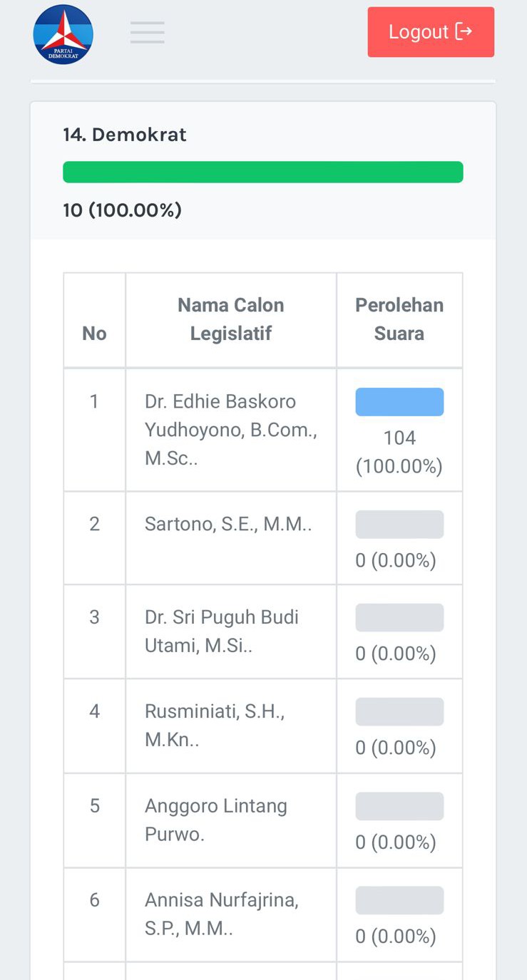Viewport: 527px width, 980px height.
Task: Click the green Demokrat party progress bar
Action: [263, 172]
